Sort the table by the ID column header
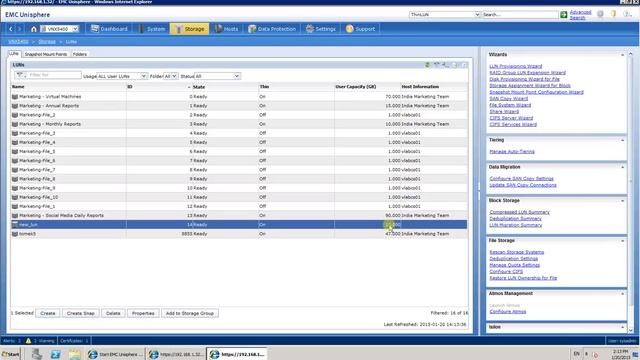This screenshot has width=640, height=360. point(159,87)
